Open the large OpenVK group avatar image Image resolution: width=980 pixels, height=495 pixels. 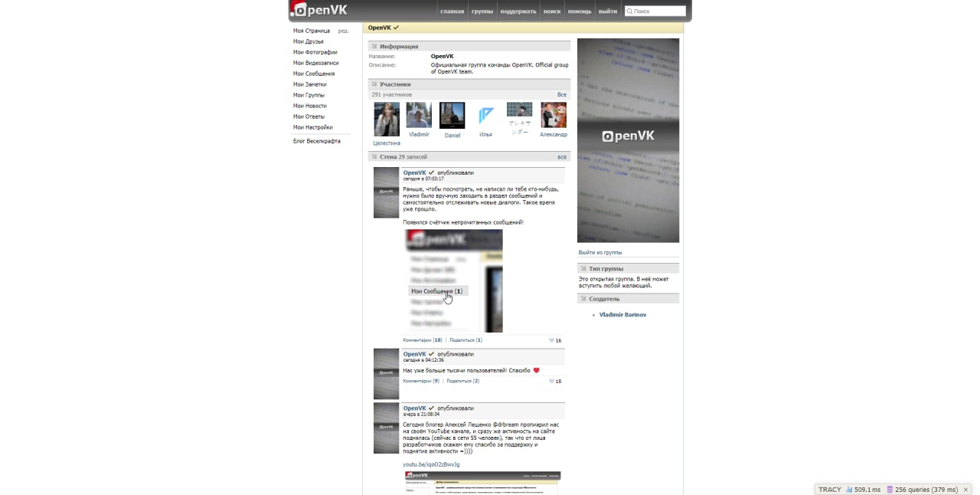pos(628,140)
